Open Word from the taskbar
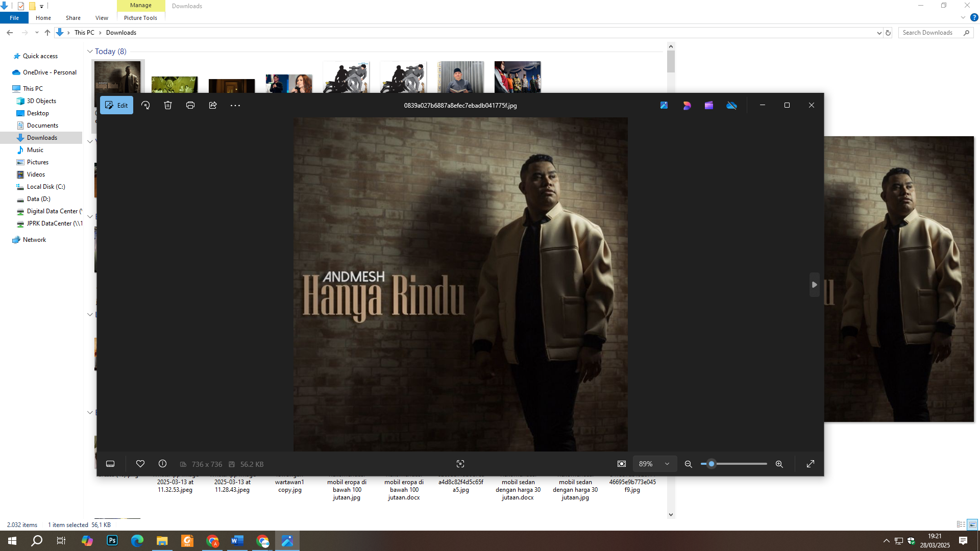980x551 pixels. point(237,541)
